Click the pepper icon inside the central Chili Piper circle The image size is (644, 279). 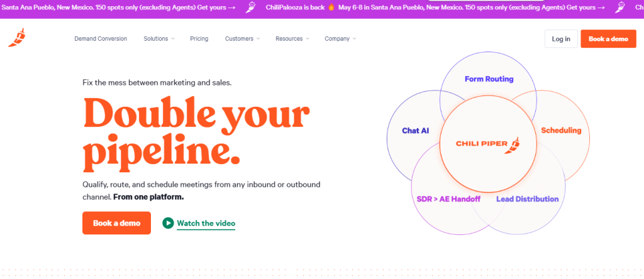tap(515, 144)
